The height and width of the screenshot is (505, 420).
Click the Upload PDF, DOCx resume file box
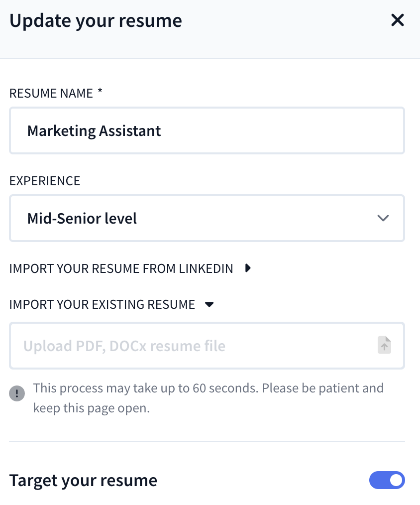click(199, 345)
